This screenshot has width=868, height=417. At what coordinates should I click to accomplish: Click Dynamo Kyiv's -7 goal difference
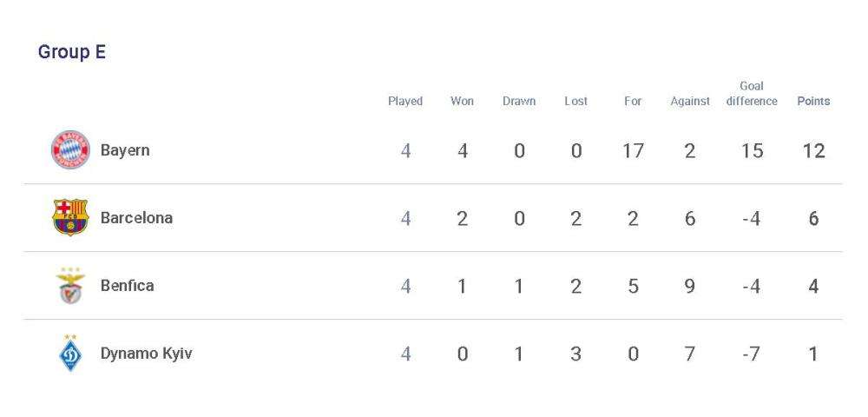pyautogui.click(x=751, y=354)
